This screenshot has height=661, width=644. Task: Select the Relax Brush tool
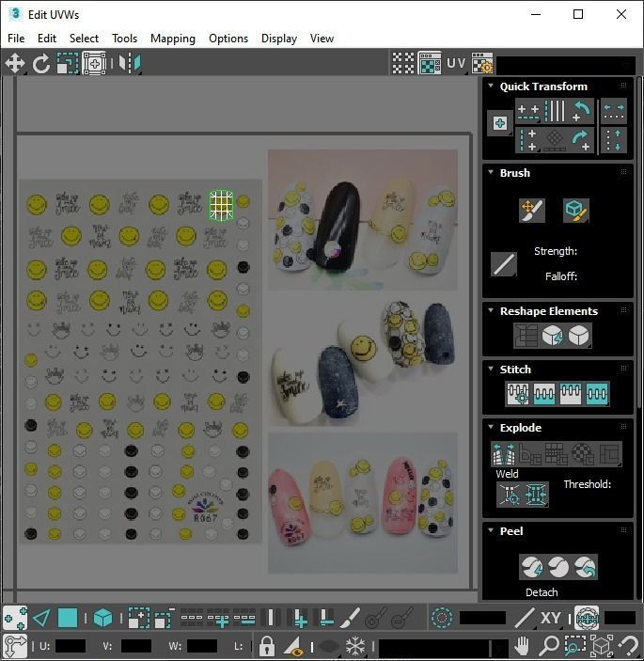(x=575, y=211)
